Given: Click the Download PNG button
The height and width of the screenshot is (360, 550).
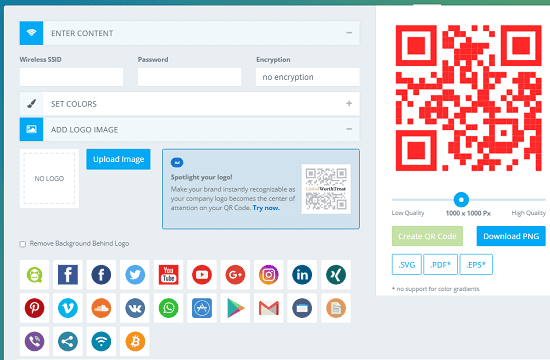Looking at the screenshot, I should (x=511, y=236).
